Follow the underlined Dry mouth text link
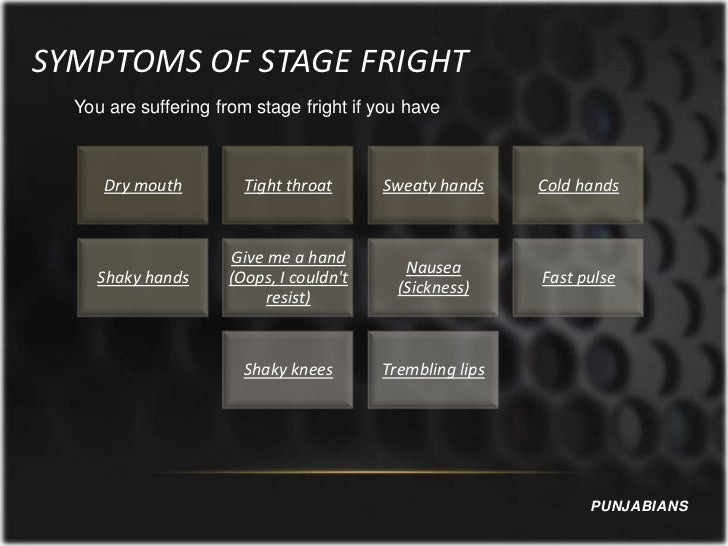 coord(143,186)
